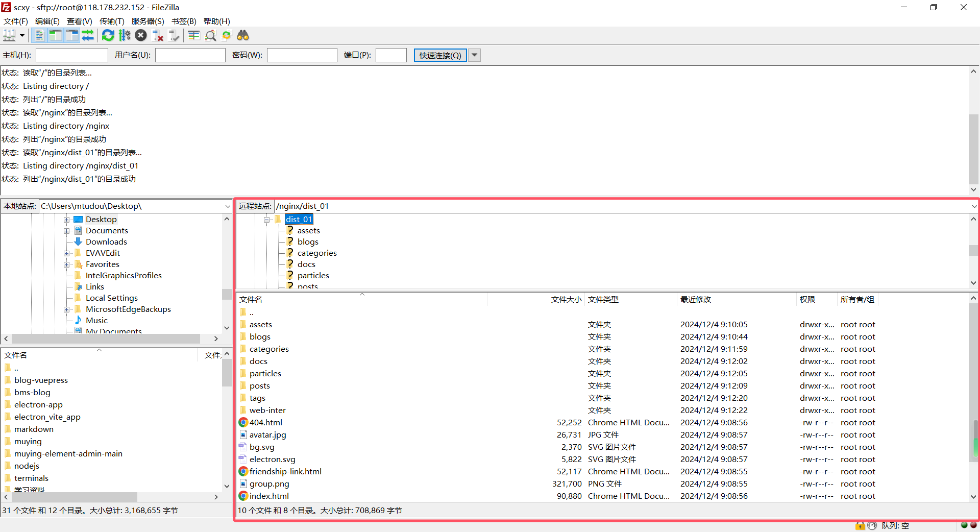This screenshot has height=532, width=980.
Task: Click the 密码(W) password input field
Action: coord(302,55)
